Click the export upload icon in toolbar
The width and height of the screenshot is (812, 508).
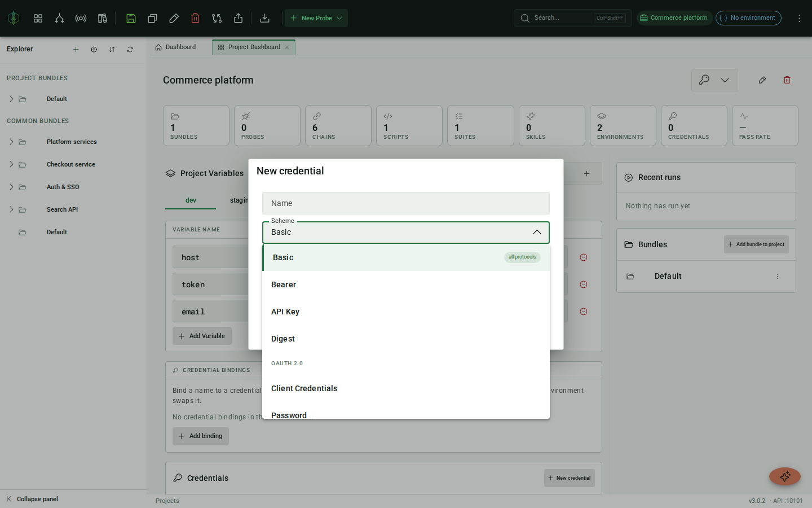tap(238, 18)
